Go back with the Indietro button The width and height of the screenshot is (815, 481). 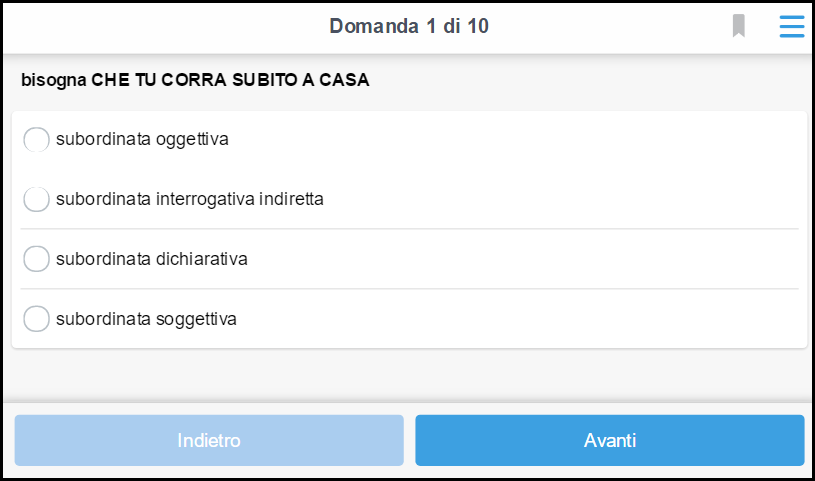(x=209, y=440)
